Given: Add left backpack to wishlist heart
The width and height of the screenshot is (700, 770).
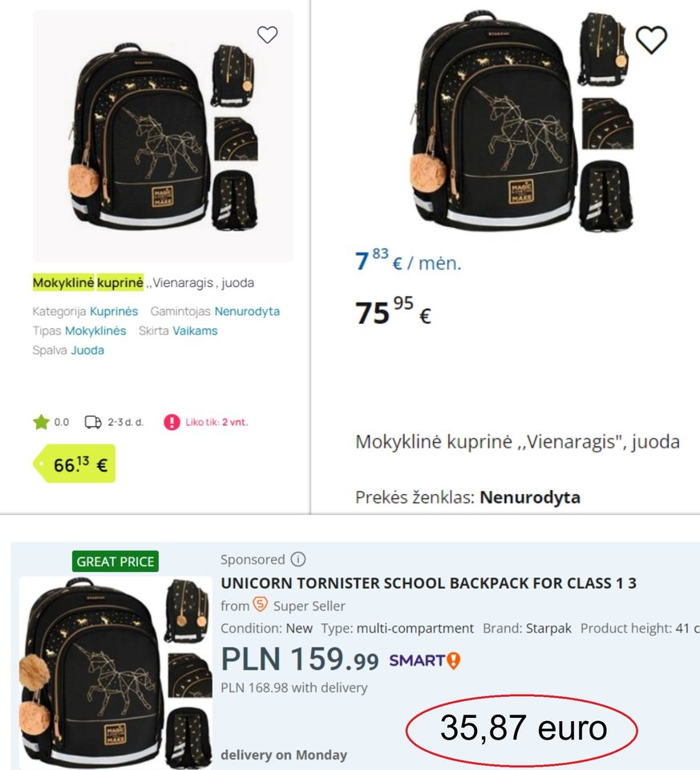Looking at the screenshot, I should tap(268, 34).
